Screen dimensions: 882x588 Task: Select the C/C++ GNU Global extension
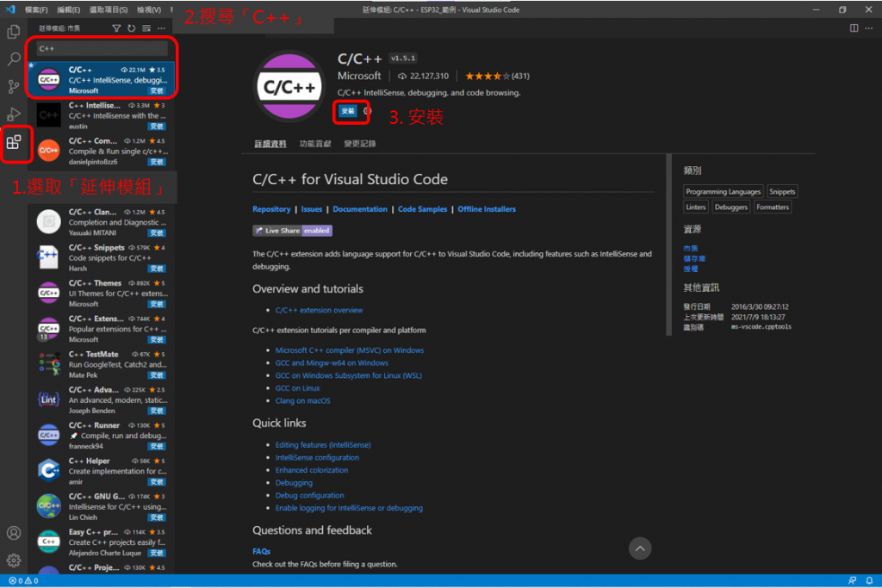102,506
